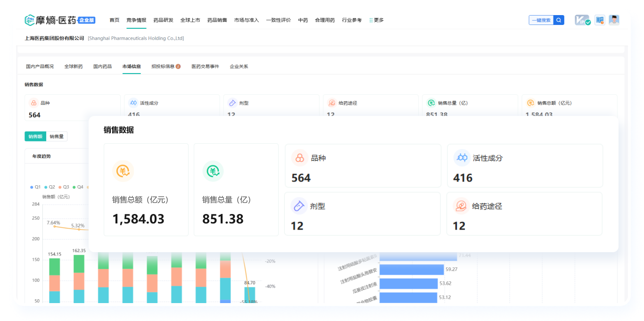The width and height of the screenshot is (644, 321).
Task: Click the 剂型 test-tube icon in the popup
Action: 299,206
